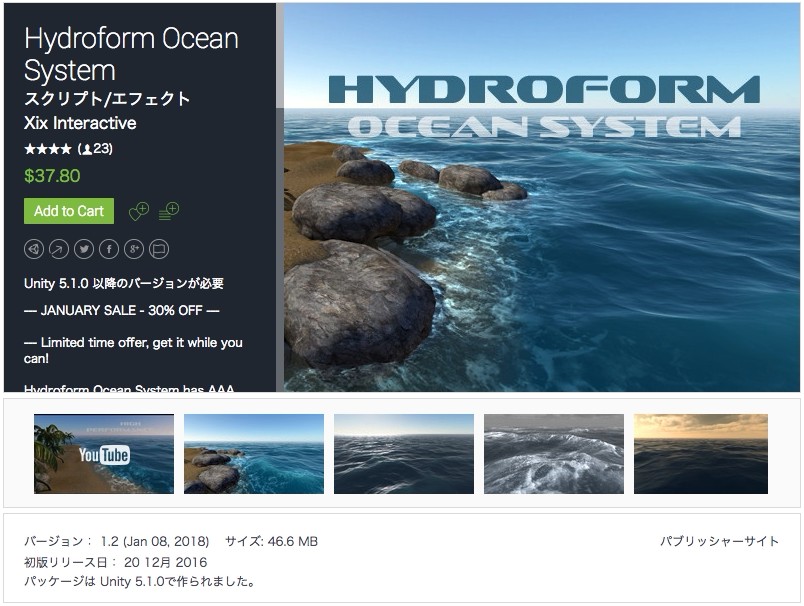
Task: Share asset on Facebook
Action: (x=109, y=249)
